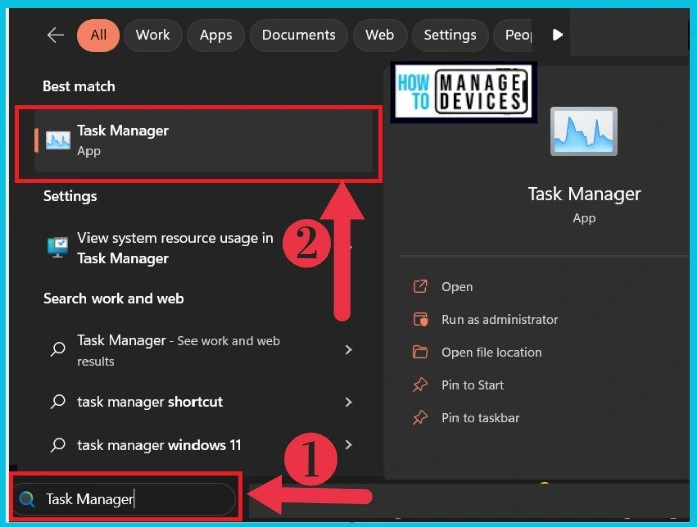Open the partially visible People filter tab

pyautogui.click(x=514, y=35)
